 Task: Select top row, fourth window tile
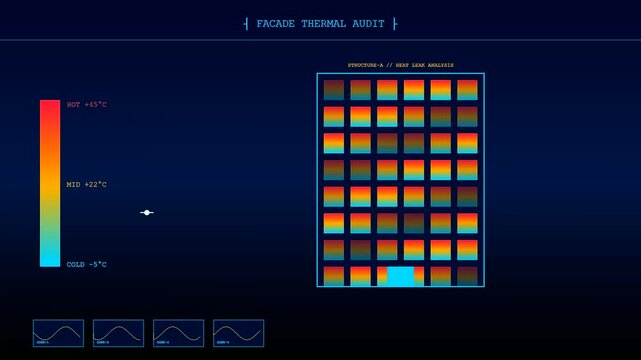tap(414, 90)
